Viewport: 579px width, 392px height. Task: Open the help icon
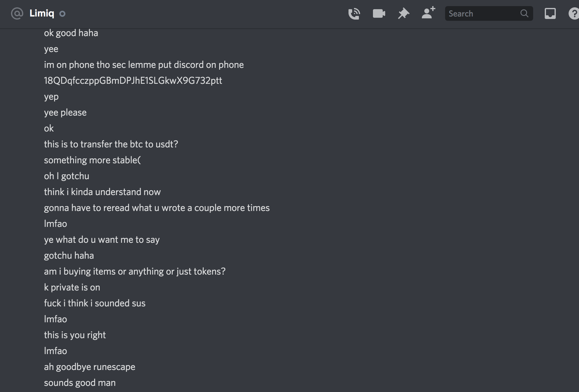574,14
